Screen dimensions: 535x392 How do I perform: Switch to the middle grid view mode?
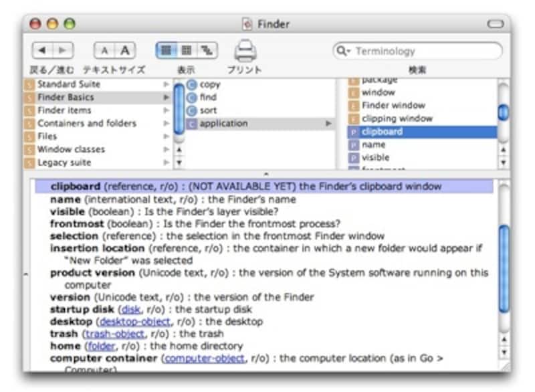(x=187, y=50)
